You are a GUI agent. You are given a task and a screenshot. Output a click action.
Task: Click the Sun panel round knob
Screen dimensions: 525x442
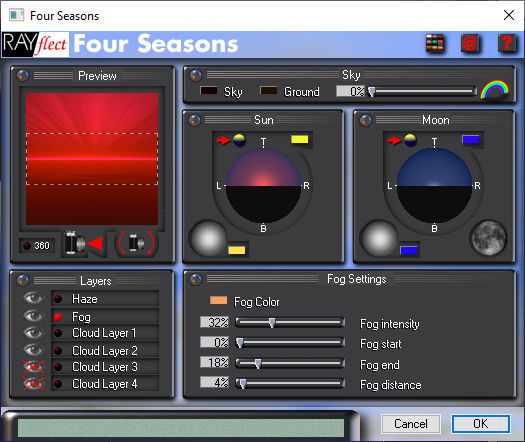tap(195, 120)
